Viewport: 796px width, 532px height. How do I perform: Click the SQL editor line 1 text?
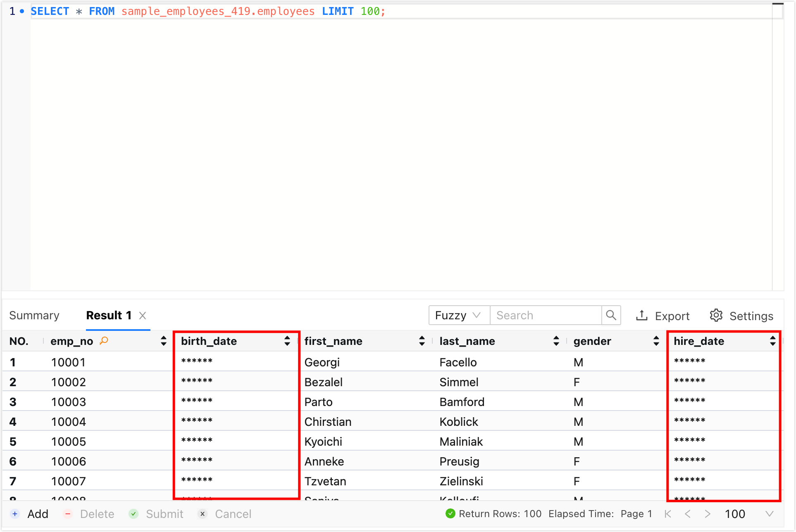pyautogui.click(x=208, y=11)
